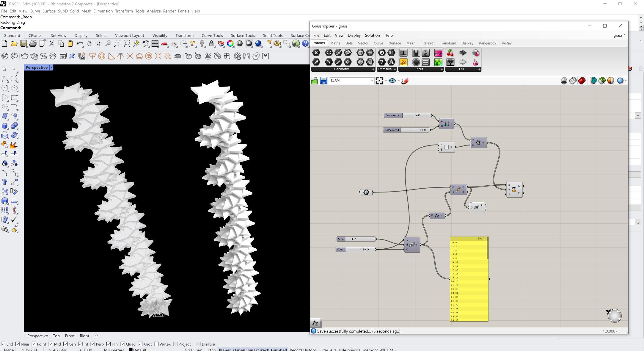
Task: Switch to the Front viewport tab
Action: coord(70,336)
